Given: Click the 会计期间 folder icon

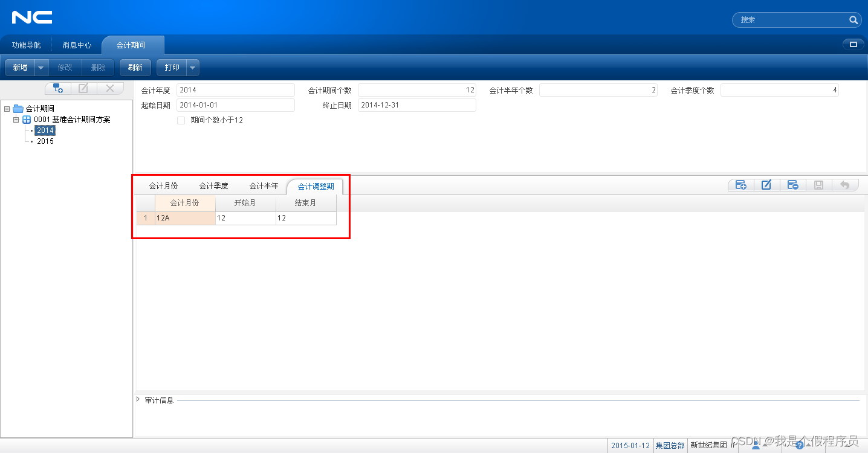Looking at the screenshot, I should coord(18,109).
